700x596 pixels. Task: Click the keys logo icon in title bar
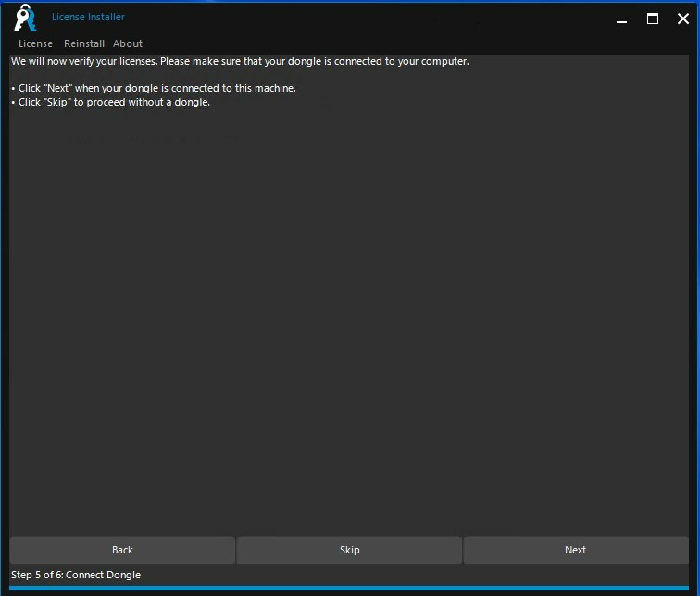(24, 19)
